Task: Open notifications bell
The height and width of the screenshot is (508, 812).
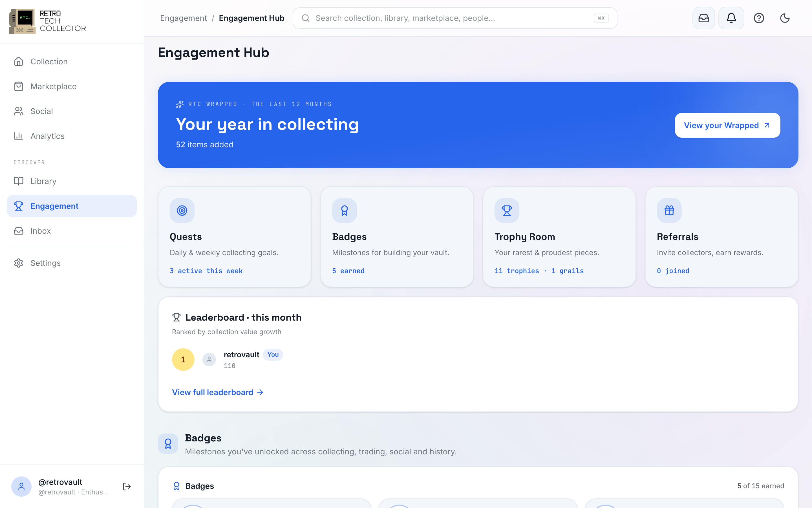Action: [731, 18]
